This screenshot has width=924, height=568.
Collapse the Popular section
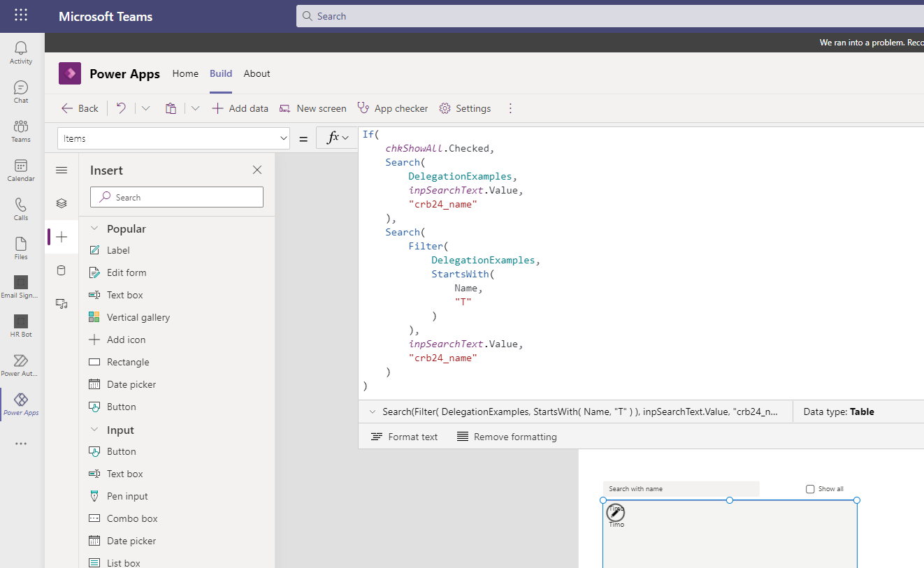pos(94,229)
